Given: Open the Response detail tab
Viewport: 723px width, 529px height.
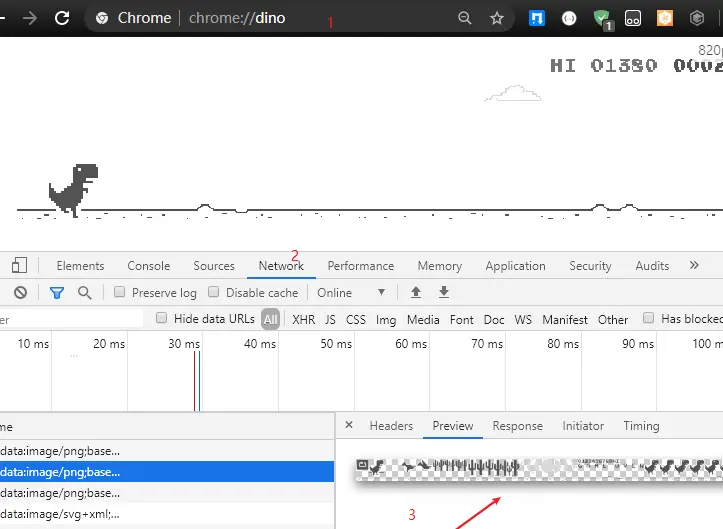Looking at the screenshot, I should pyautogui.click(x=517, y=426).
